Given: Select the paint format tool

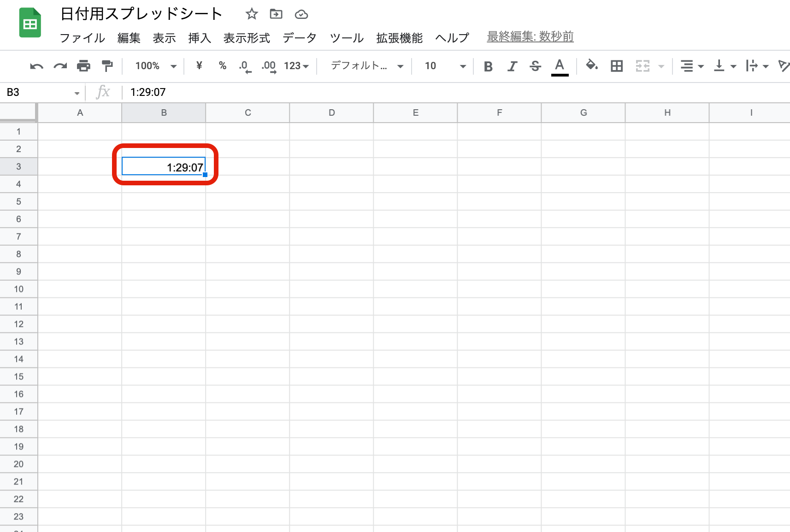Looking at the screenshot, I should pos(107,66).
